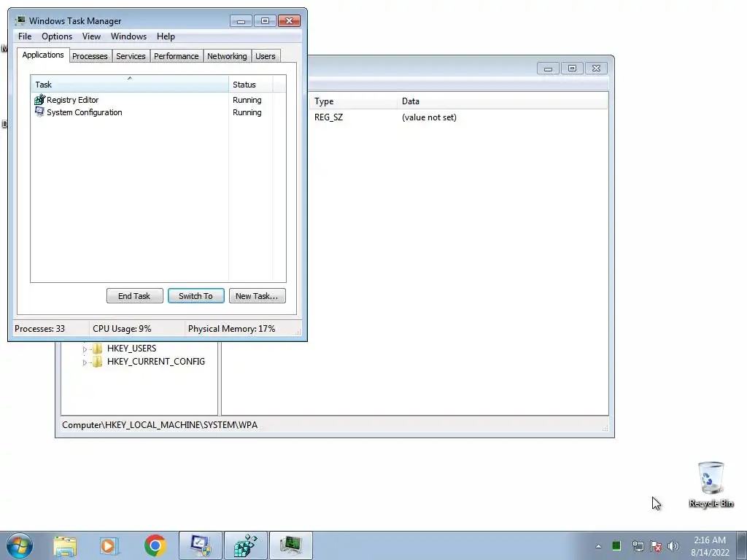The image size is (747, 560).
Task: Select the HKEY_USERS key label
Action: [x=131, y=349]
